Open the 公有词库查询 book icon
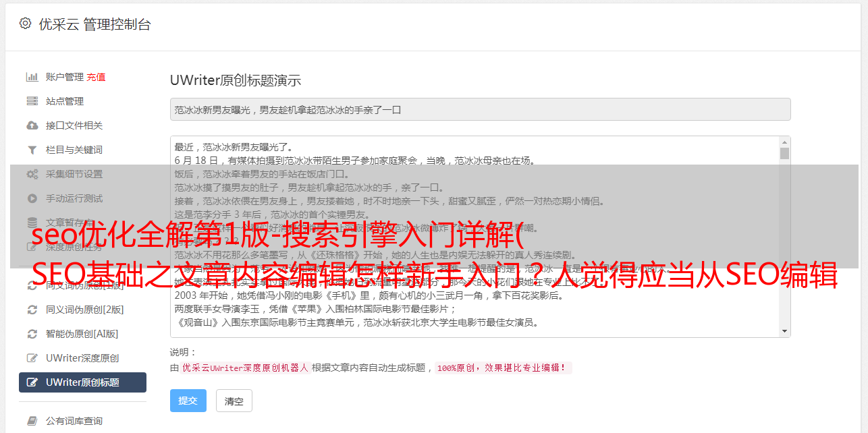 click(32, 421)
